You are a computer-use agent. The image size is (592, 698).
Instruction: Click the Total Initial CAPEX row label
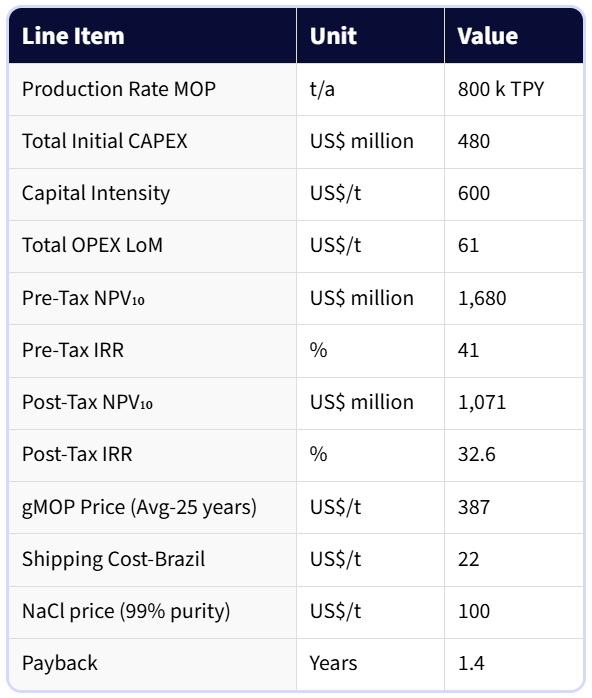[x=105, y=141]
